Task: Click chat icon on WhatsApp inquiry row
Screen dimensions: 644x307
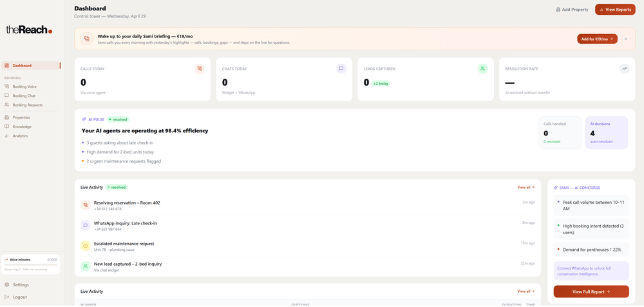Action: 86,226
